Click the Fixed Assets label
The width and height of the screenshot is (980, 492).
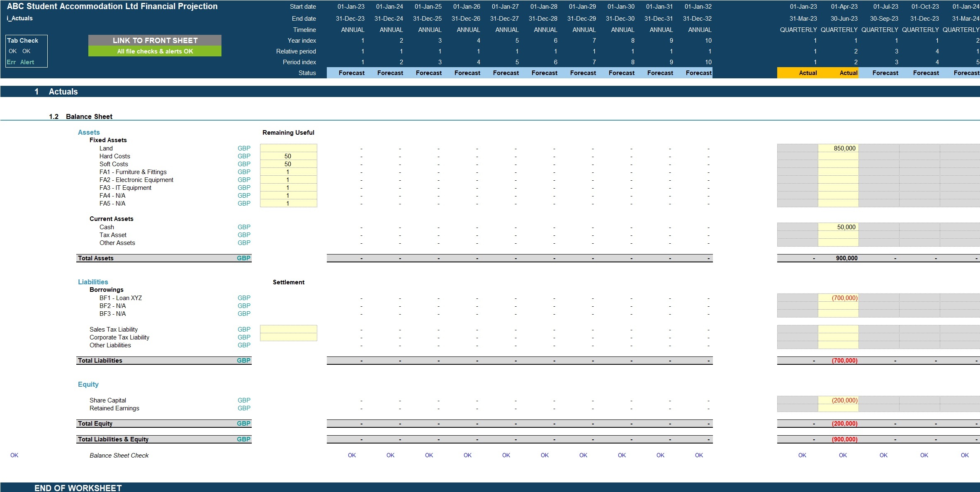coord(108,140)
